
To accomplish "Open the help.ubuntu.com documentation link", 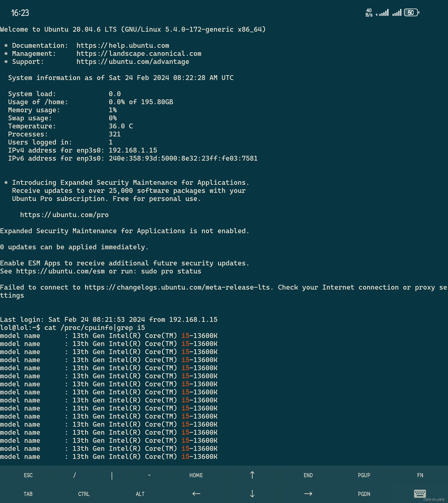I will (123, 46).
